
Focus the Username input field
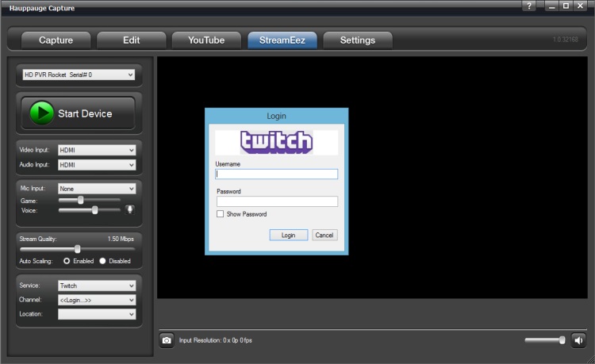pos(277,174)
